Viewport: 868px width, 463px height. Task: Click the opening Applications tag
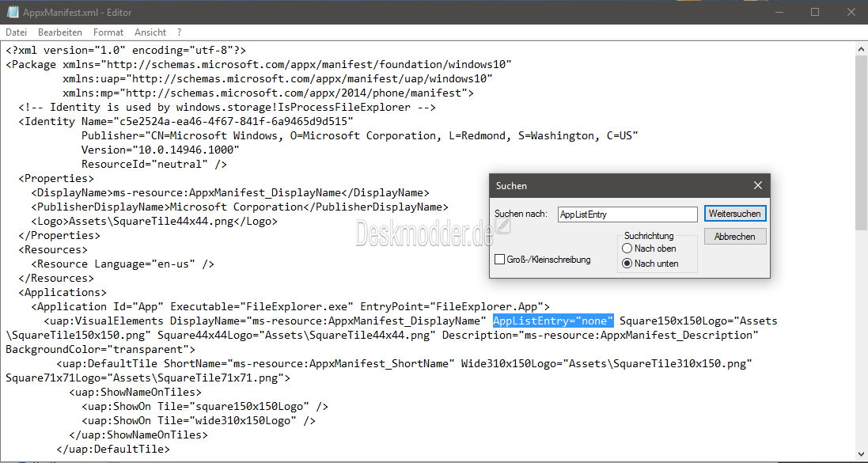click(62, 292)
